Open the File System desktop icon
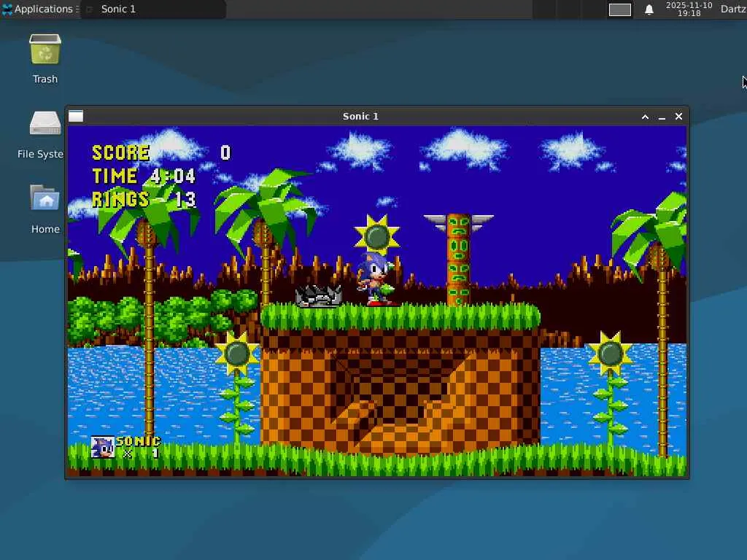This screenshot has height=560, width=747. pos(44,134)
